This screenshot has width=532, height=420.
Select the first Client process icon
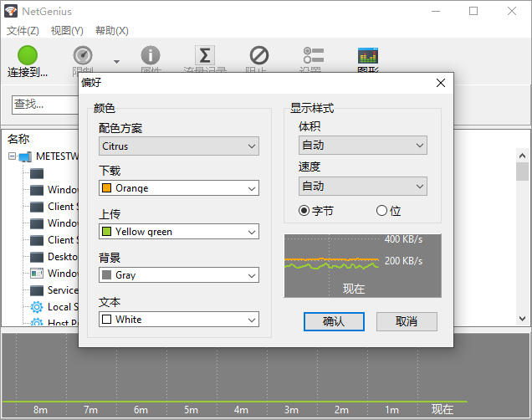click(36, 207)
